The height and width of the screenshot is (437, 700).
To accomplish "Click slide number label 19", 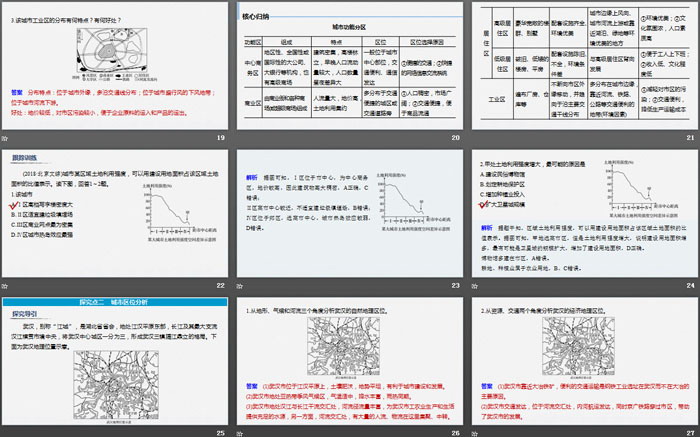I will point(221,137).
